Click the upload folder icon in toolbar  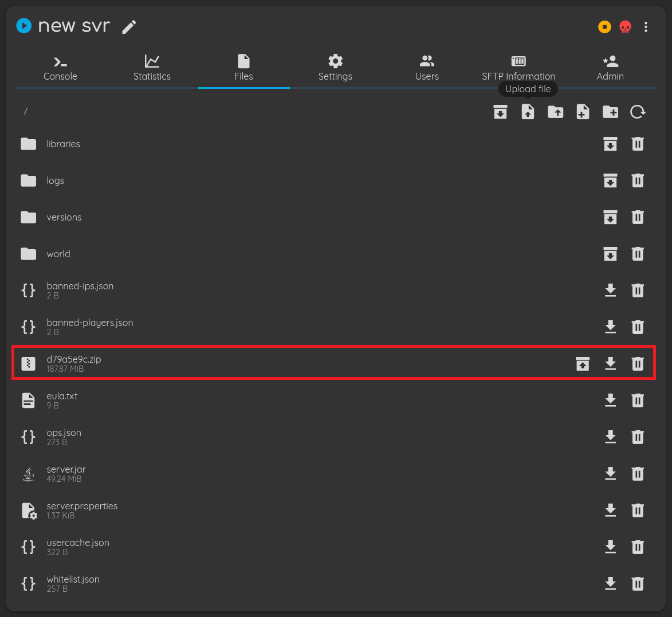tap(555, 112)
